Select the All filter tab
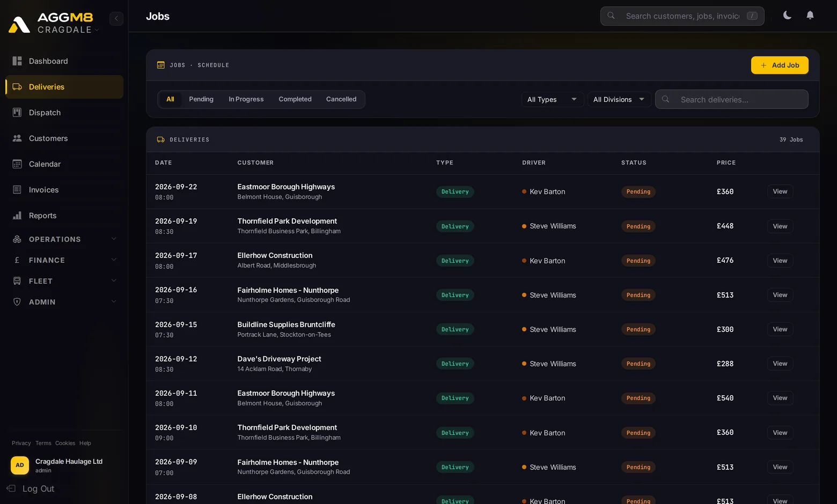This screenshot has height=504, width=837. (170, 99)
